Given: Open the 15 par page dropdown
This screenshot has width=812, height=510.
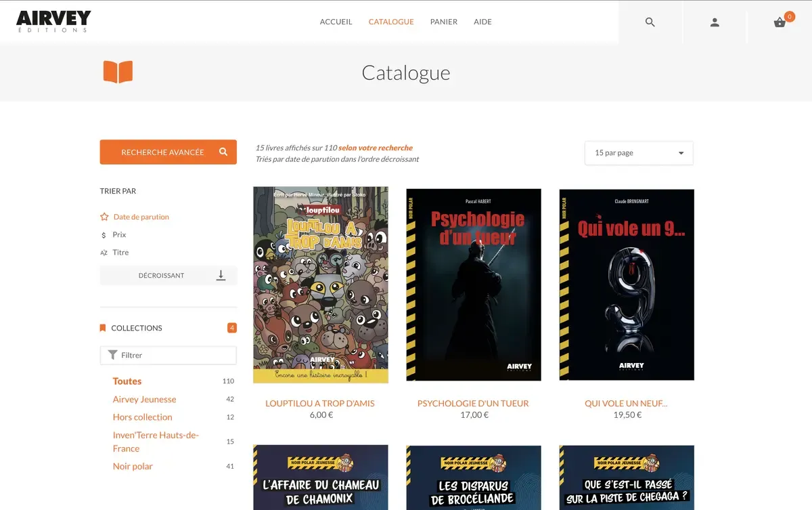Looking at the screenshot, I should point(638,153).
